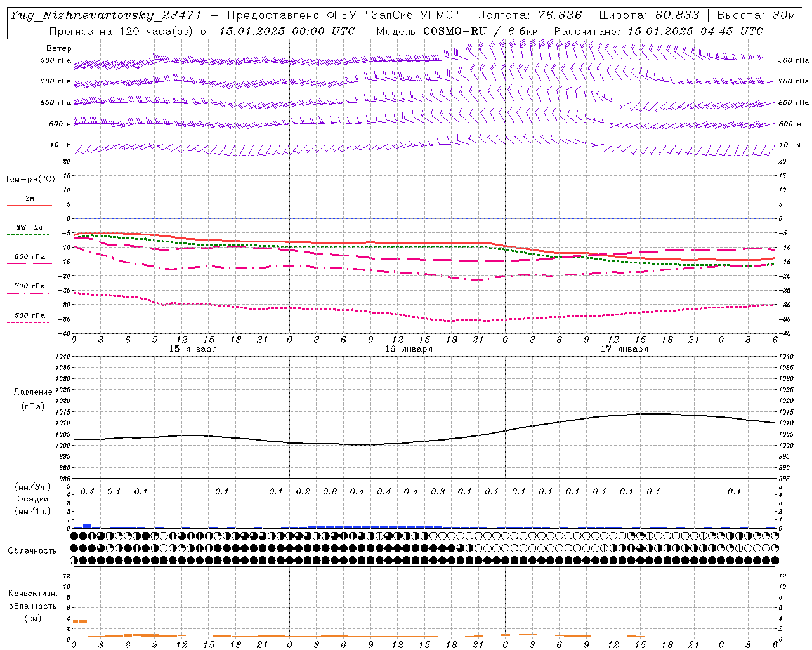The width and height of the screenshot is (812, 650).
Task: Click the 0.6 precipitation value
Action: [330, 491]
